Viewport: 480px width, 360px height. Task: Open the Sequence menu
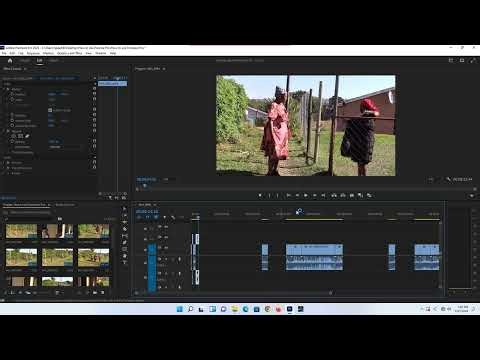(x=33, y=53)
